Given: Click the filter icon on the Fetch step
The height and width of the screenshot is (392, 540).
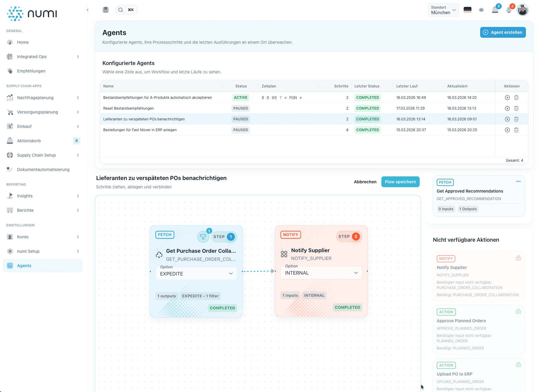Looking at the screenshot, I should tap(203, 237).
